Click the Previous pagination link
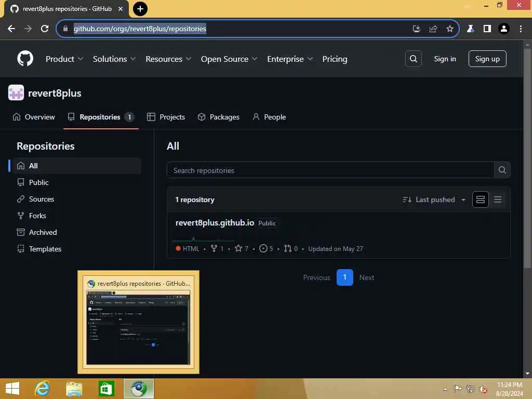This screenshot has width=532, height=399. click(x=316, y=277)
